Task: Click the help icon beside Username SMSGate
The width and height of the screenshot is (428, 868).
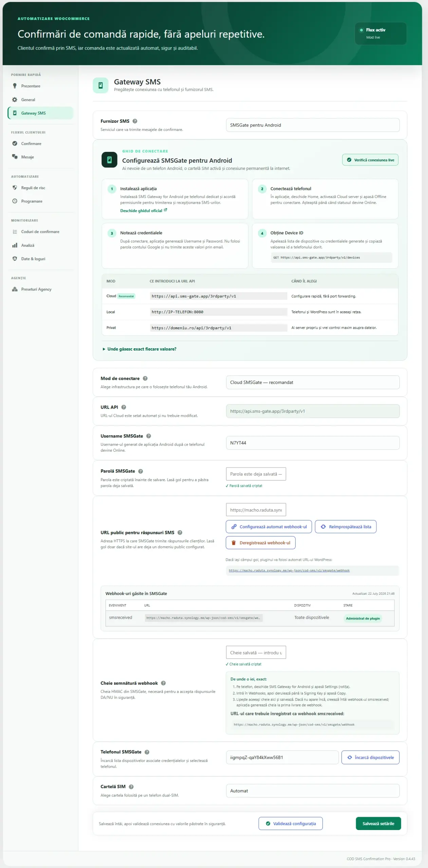Action: (148, 436)
